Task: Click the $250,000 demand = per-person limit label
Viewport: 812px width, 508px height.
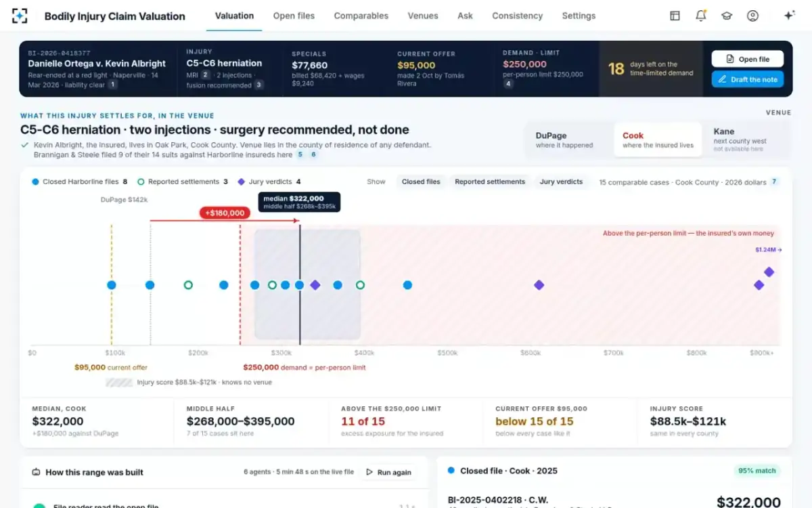Action: point(304,367)
